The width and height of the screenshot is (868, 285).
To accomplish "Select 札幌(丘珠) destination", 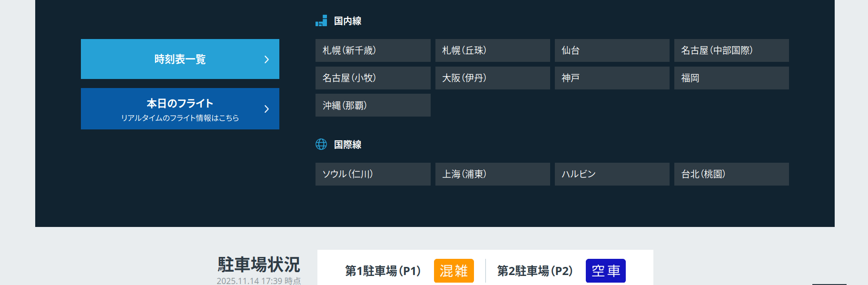I will [x=492, y=50].
